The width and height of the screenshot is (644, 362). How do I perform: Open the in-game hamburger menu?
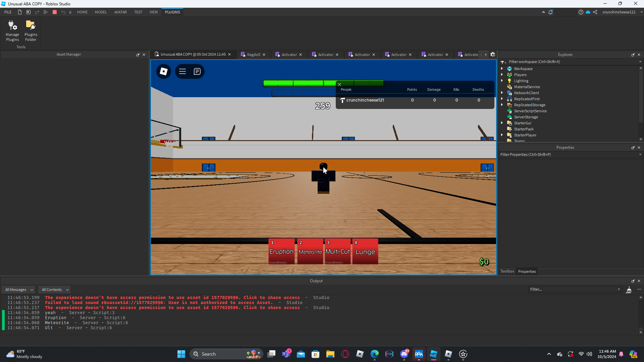click(182, 71)
